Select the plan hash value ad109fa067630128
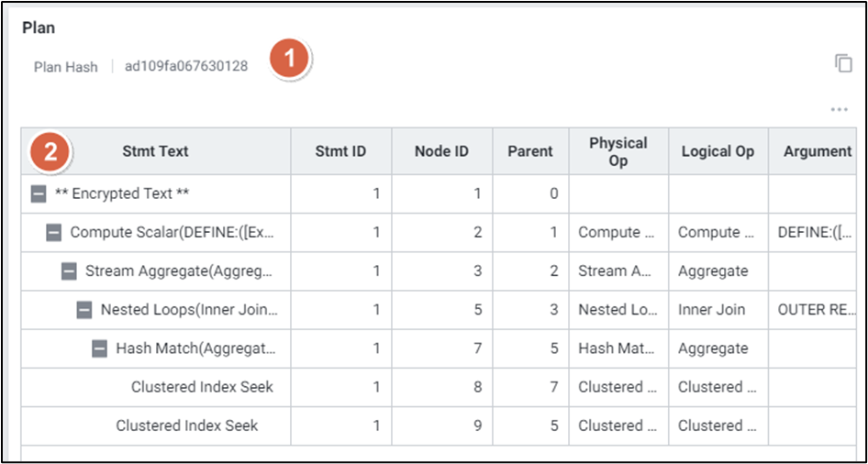The height and width of the screenshot is (464, 868). coord(186,66)
